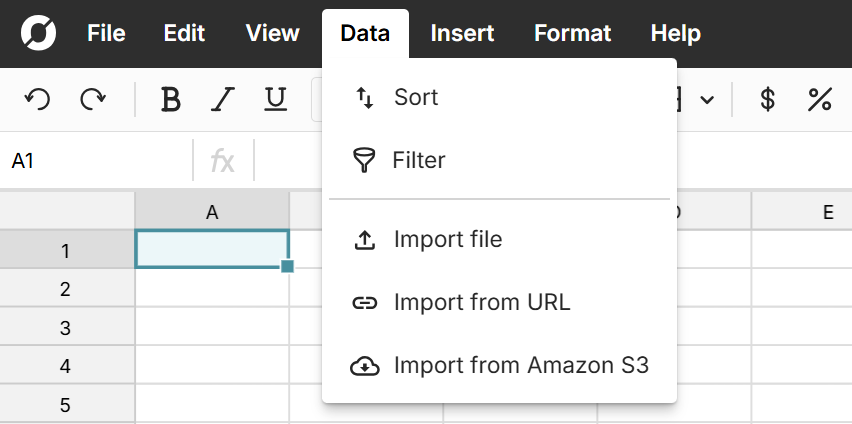This screenshot has width=852, height=424.
Task: Open the Format menu
Action: click(x=572, y=33)
